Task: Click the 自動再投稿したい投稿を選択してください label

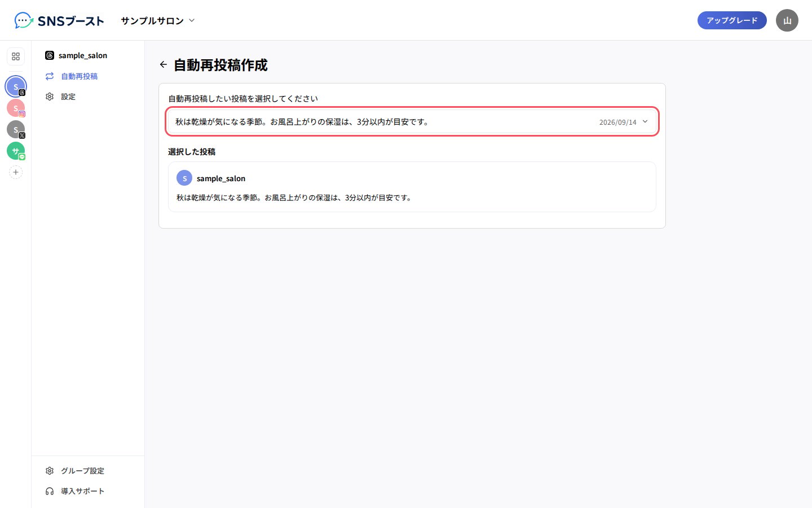Action: [243, 98]
